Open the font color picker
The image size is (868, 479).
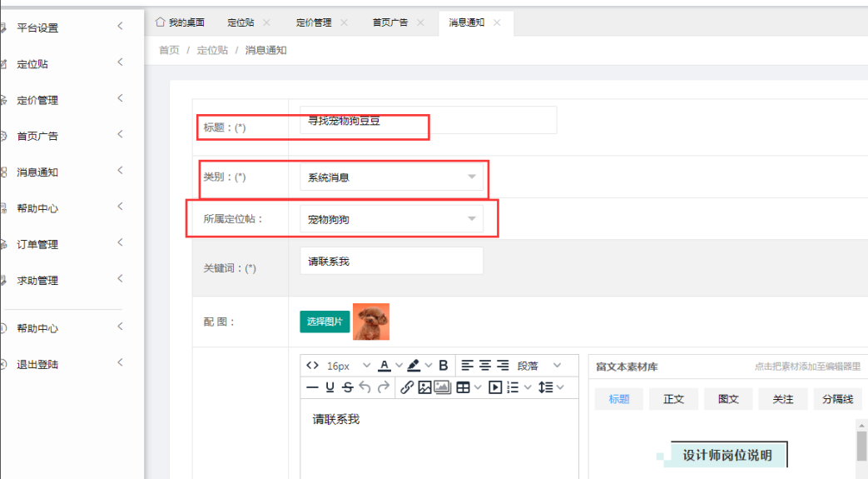coord(384,366)
